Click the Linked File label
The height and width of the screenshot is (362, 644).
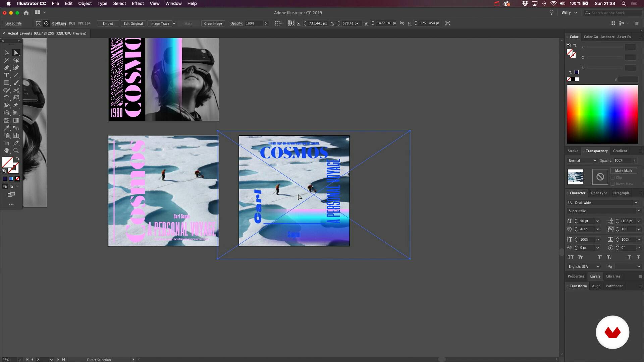coord(13,23)
